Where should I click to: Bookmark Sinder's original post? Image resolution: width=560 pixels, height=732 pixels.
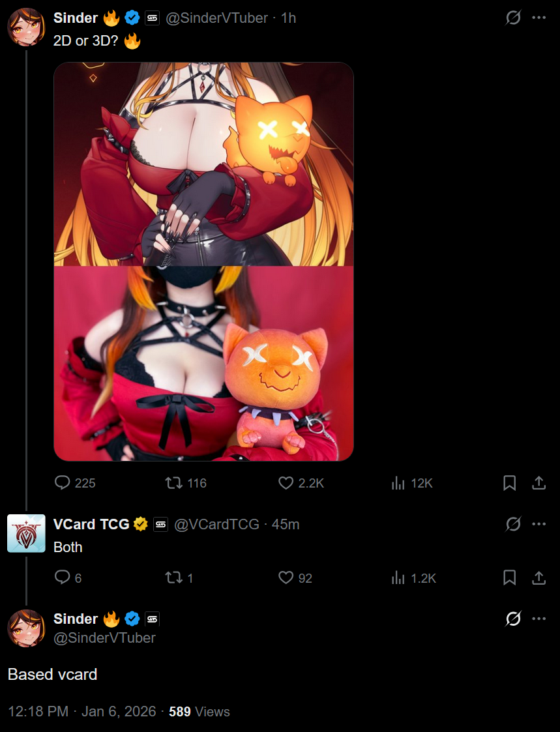[x=510, y=483]
